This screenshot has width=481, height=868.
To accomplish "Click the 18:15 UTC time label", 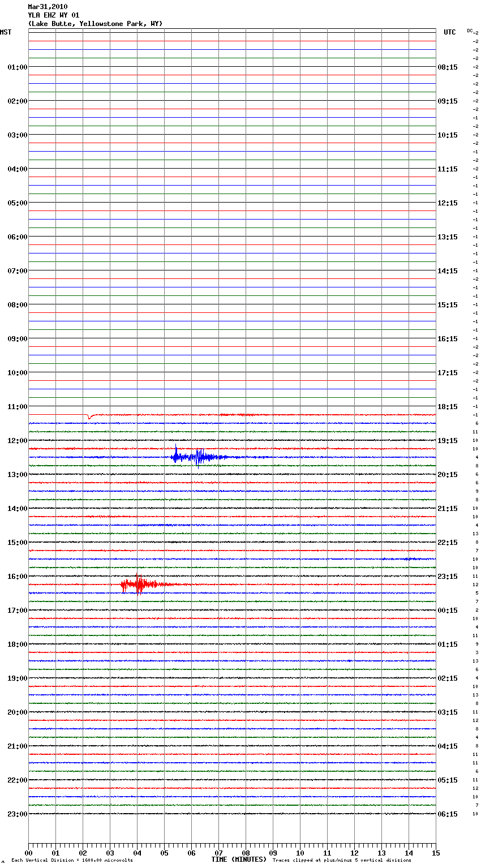I will pyautogui.click(x=448, y=406).
